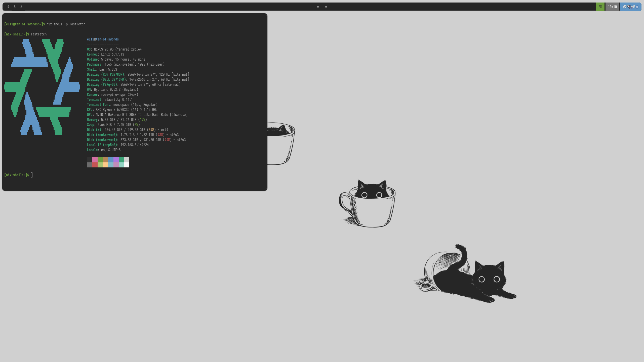Click the white swatch in bottom palette row
This screenshot has width=644, height=362.
coord(127,165)
